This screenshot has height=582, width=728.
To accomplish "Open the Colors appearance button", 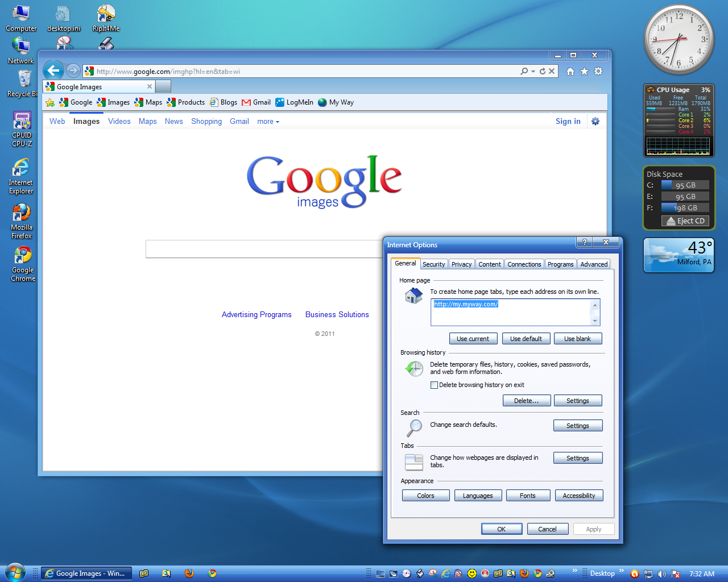I will coord(426,496).
